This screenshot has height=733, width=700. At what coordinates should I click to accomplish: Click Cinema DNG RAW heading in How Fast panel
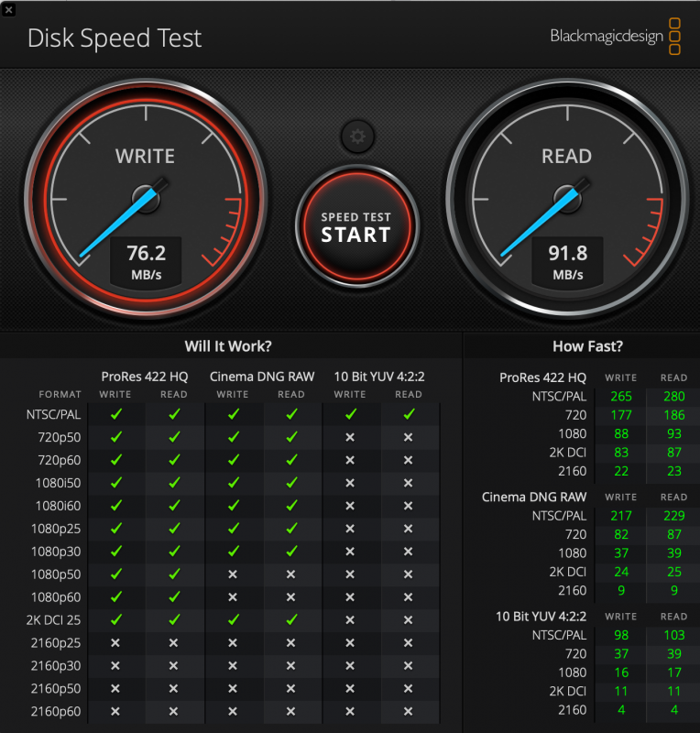[x=534, y=497]
